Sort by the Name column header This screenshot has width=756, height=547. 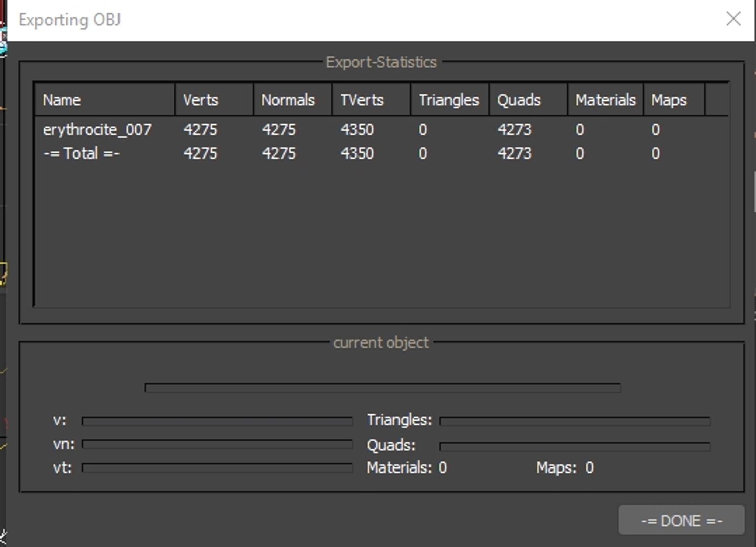coord(105,100)
